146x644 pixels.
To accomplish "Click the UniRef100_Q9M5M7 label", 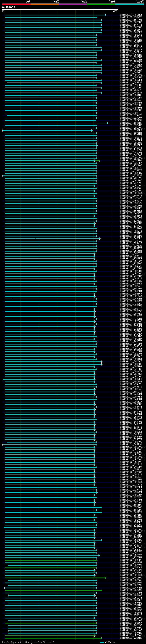I will coord(131,58).
